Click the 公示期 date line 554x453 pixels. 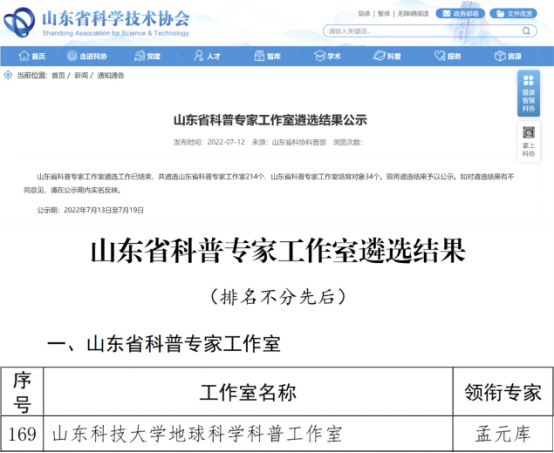[90, 210]
